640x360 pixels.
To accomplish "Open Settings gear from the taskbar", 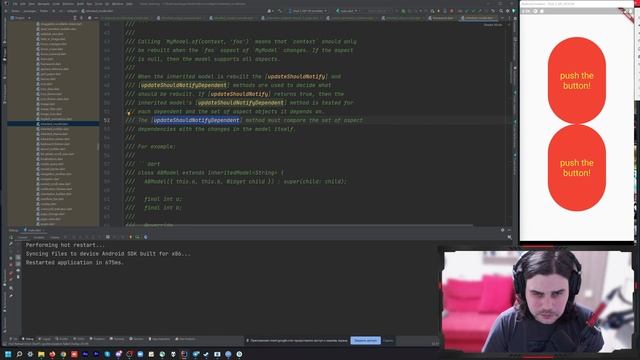I will (x=30, y=354).
